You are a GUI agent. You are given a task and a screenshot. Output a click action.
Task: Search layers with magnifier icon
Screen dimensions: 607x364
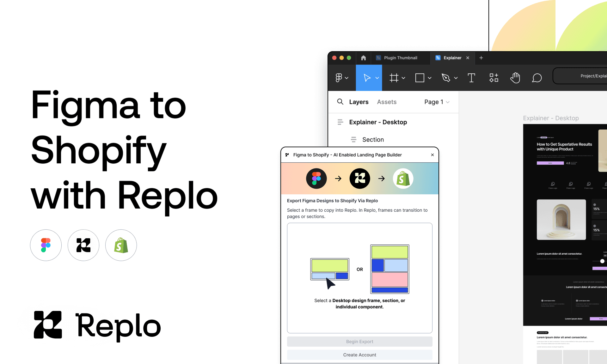pos(340,102)
